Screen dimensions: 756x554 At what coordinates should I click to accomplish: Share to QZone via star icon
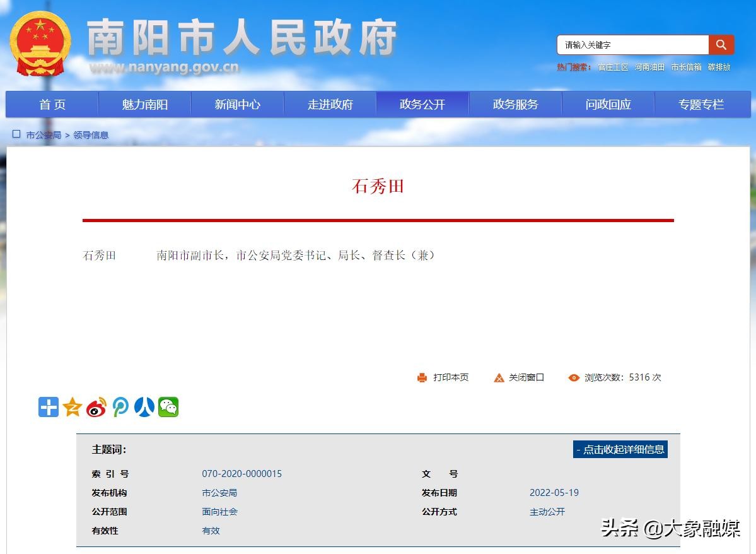point(73,407)
